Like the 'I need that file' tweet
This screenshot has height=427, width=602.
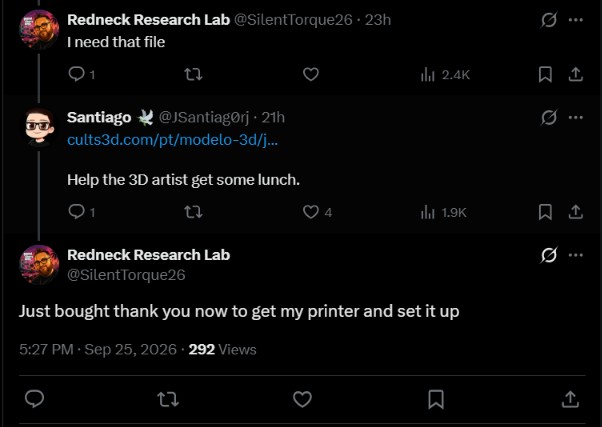[x=311, y=74]
